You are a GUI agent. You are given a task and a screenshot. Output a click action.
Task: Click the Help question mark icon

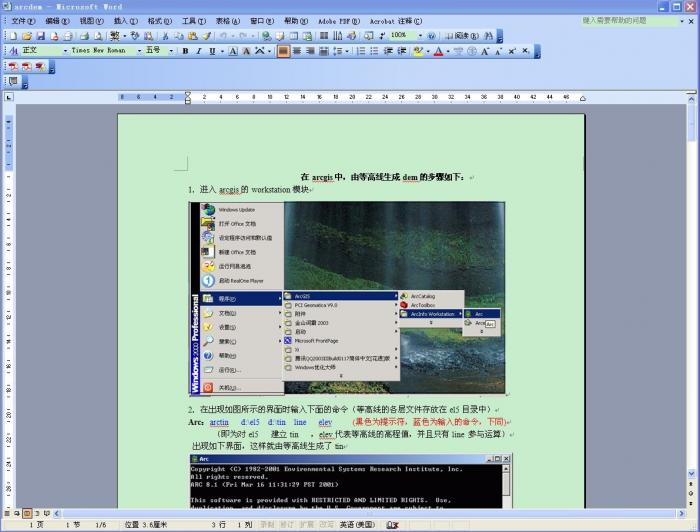(431, 36)
